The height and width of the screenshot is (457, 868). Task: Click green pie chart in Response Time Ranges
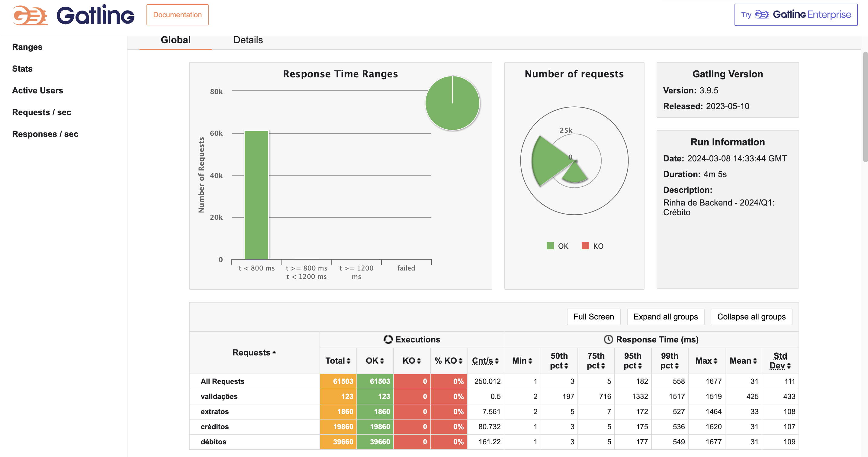click(452, 103)
